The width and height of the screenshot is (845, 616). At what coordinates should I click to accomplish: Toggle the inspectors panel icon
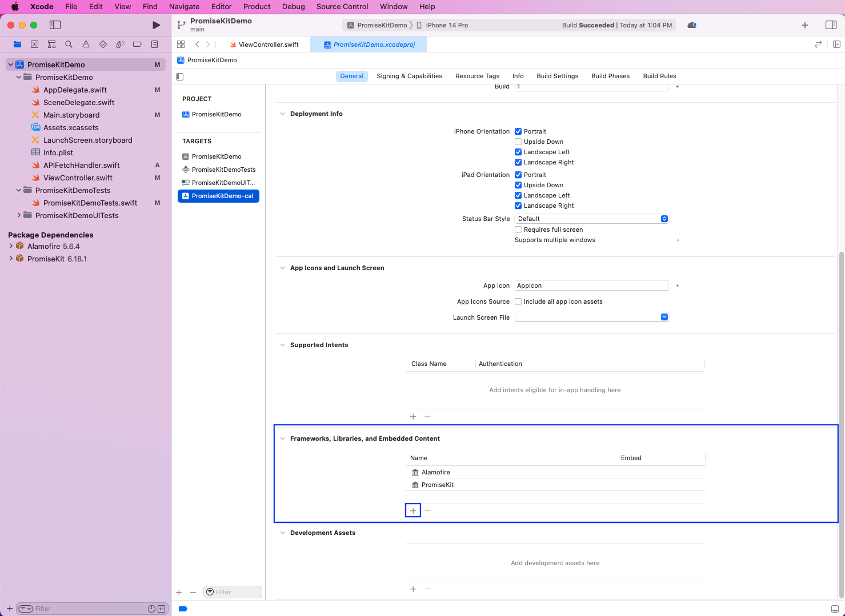[831, 25]
